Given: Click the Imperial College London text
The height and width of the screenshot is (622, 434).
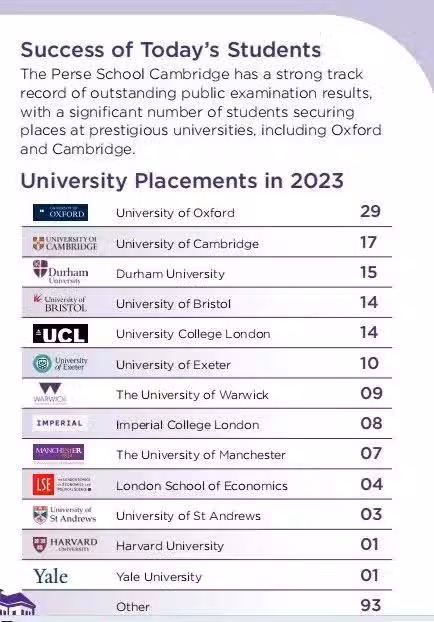Looking at the screenshot, I should coord(188,425).
